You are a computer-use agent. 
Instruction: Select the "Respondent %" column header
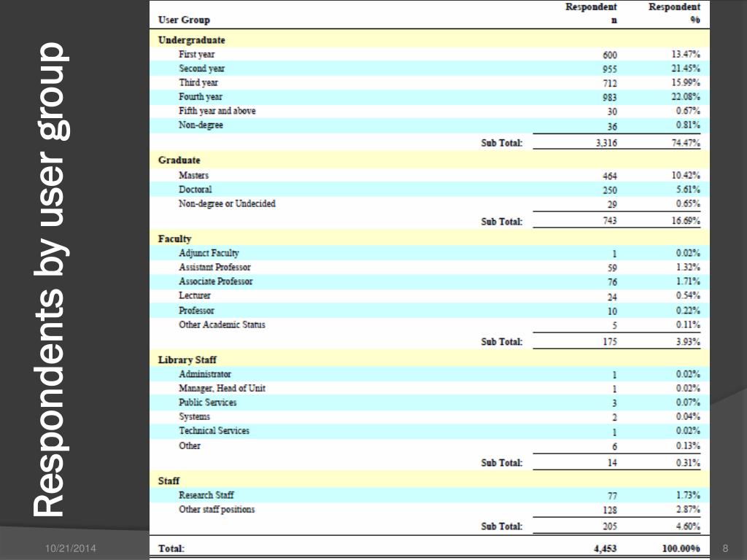pos(675,13)
